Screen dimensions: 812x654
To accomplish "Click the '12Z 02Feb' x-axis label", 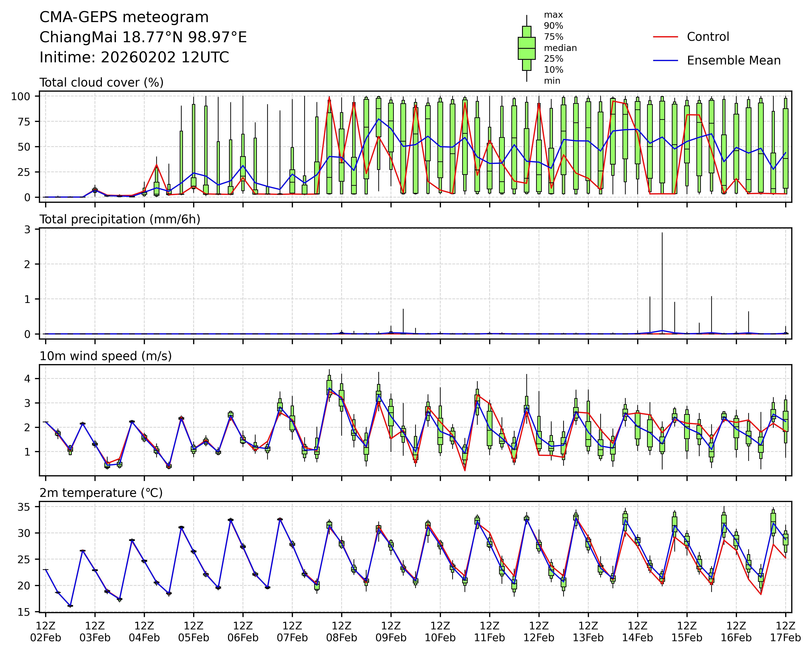I will pyautogui.click(x=46, y=632).
